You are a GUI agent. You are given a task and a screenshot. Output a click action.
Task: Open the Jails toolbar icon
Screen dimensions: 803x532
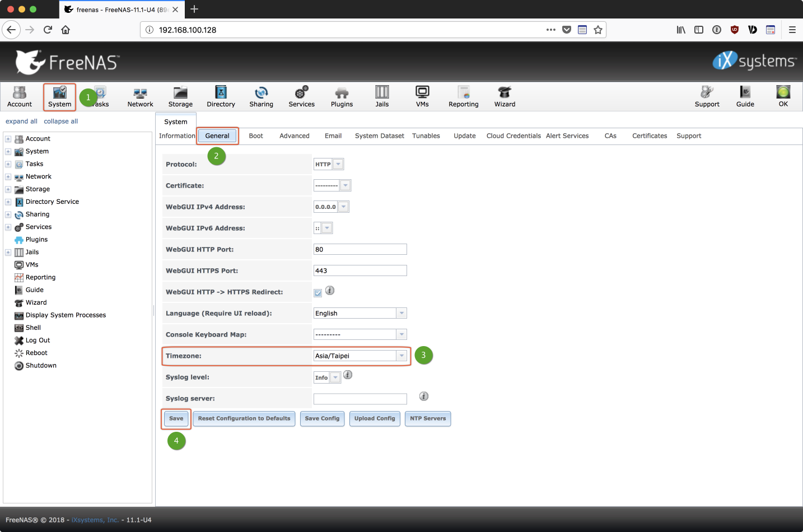click(382, 96)
